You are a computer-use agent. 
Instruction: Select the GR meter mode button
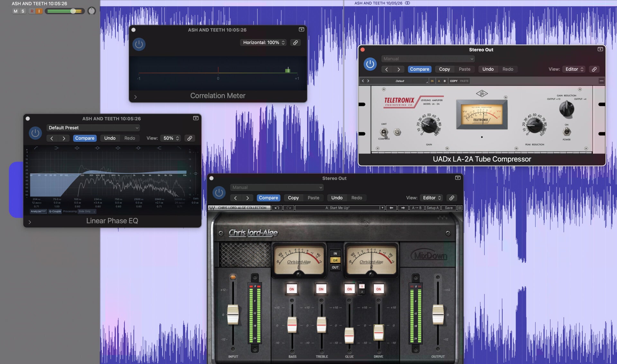click(x=335, y=260)
